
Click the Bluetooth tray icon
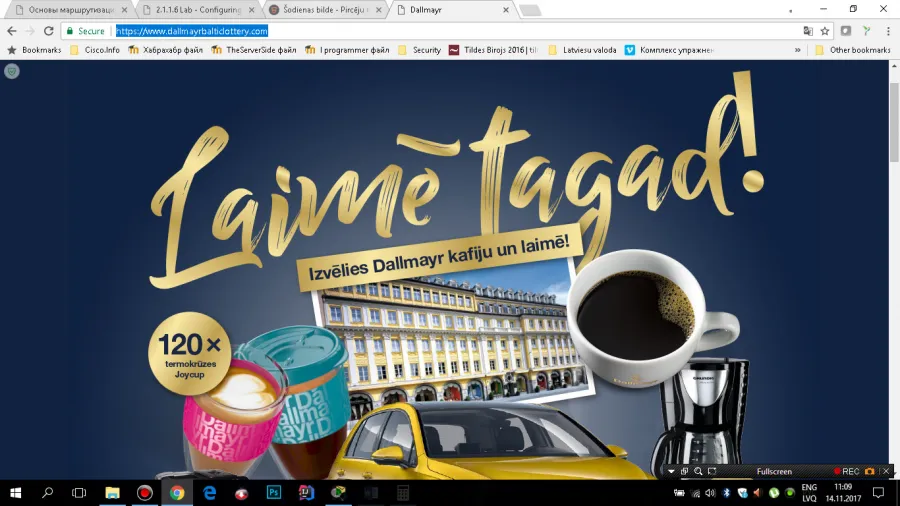click(x=726, y=493)
